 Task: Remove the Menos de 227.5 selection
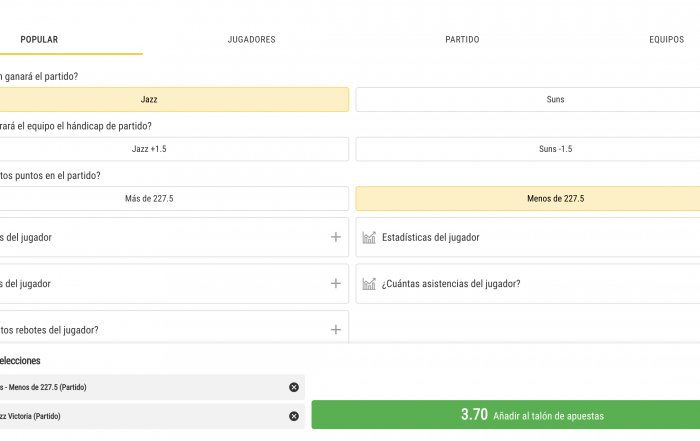click(x=294, y=387)
